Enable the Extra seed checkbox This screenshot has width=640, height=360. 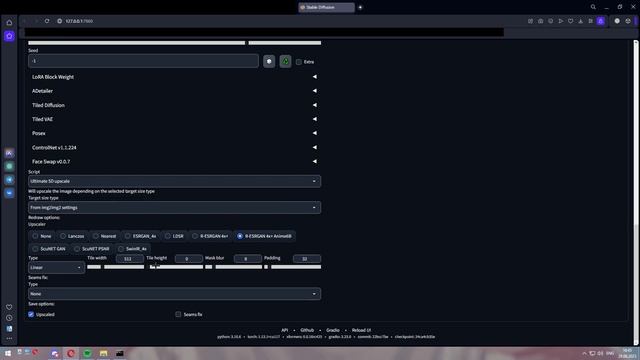[299, 62]
